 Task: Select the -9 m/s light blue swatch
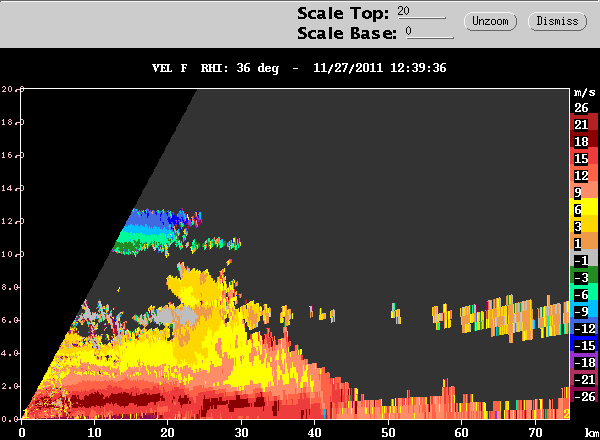click(x=584, y=311)
